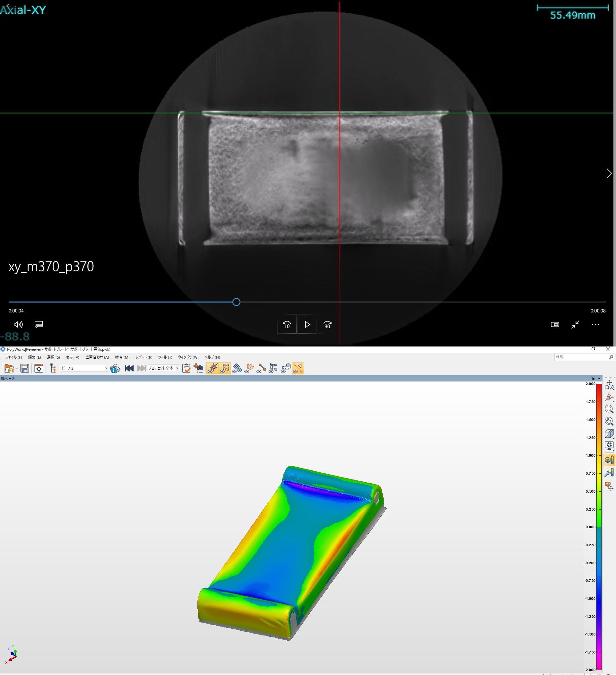616x675 pixels.
Task: Skip back 10 seconds in video
Action: point(287,325)
